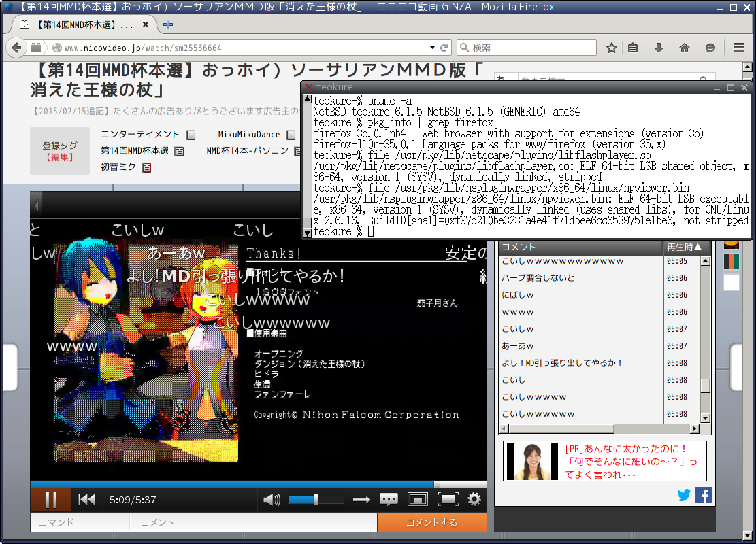Click the コメント comment input field
Image resolution: width=756 pixels, height=544 pixels.
point(254,522)
